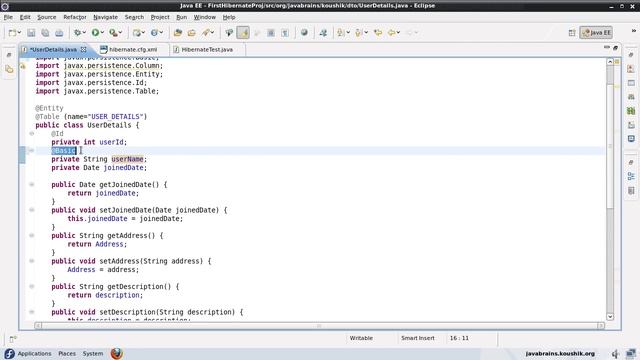Open the Project menu
This screenshot has width=640, height=360.
[x=160, y=17]
